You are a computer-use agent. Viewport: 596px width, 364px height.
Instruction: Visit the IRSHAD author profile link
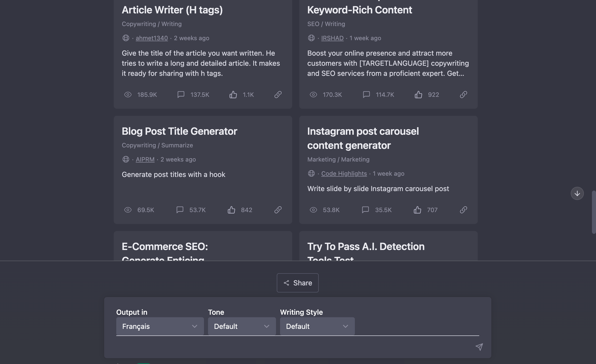pyautogui.click(x=332, y=38)
